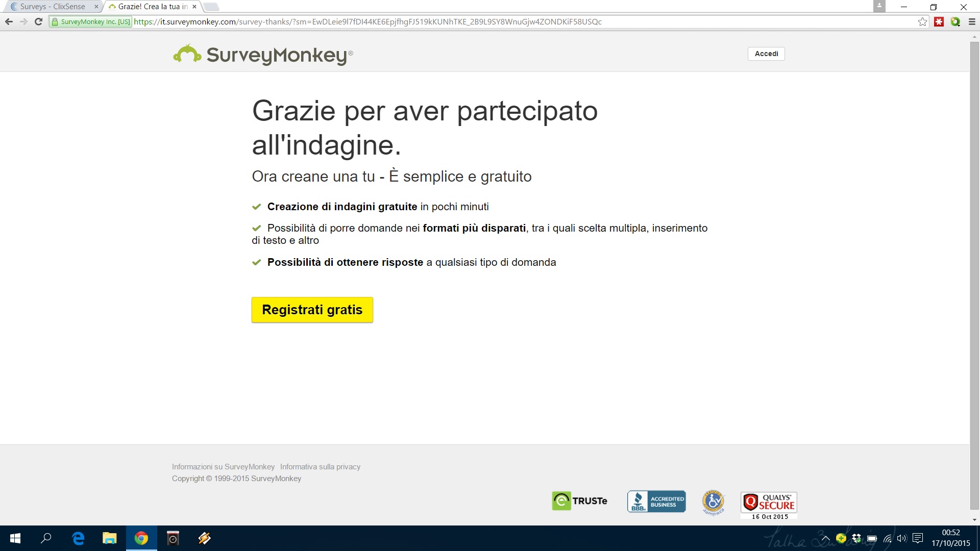Click Creazione di indagini gratuite text
This screenshot has height=551, width=980.
(342, 207)
